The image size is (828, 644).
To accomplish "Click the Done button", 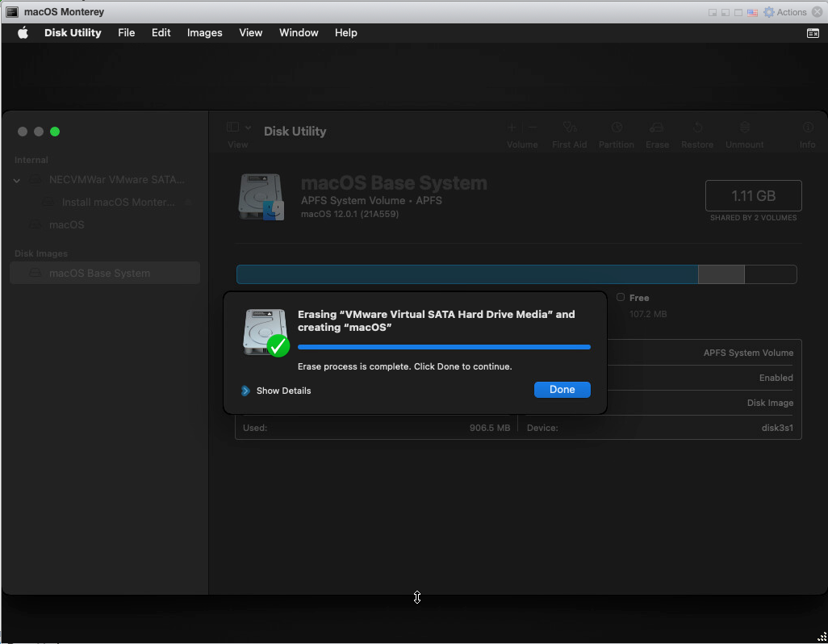I will pos(562,390).
